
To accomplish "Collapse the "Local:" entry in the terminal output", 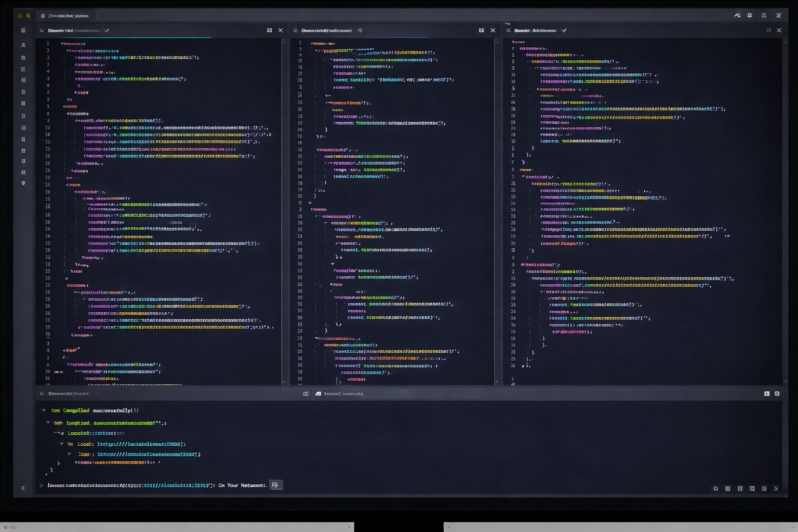I will click(61, 444).
